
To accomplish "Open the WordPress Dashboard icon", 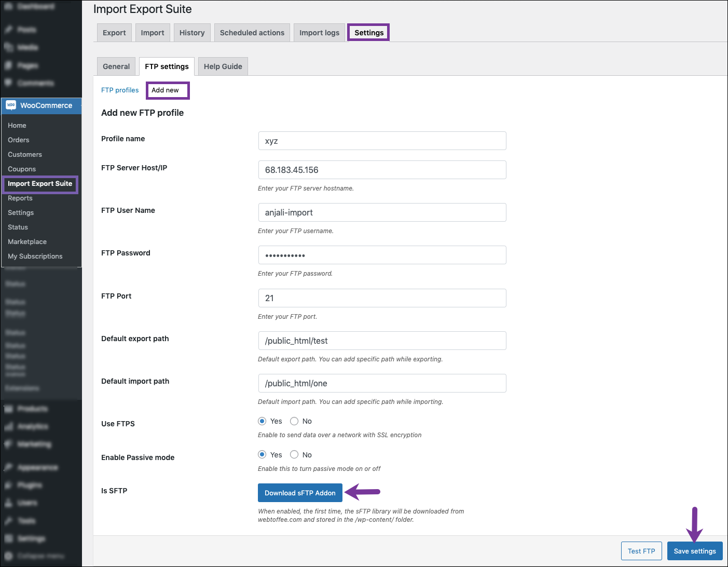I will click(9, 6).
